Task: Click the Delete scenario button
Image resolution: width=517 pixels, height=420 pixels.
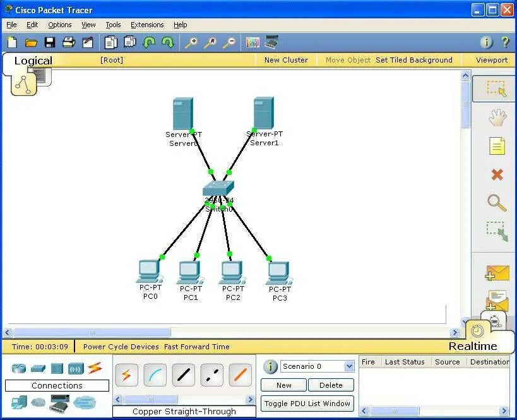Action: pyautogui.click(x=331, y=385)
